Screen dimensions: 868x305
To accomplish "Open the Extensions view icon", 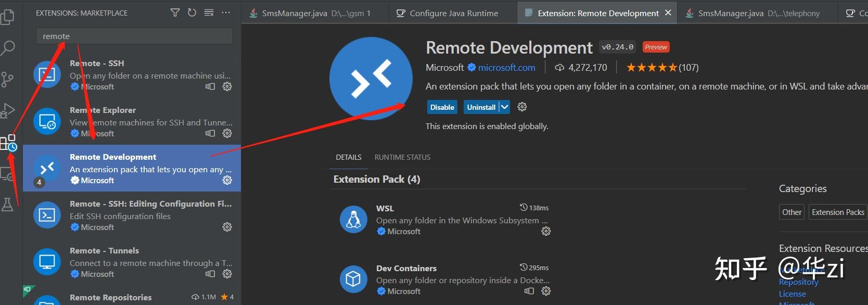I will [8, 143].
